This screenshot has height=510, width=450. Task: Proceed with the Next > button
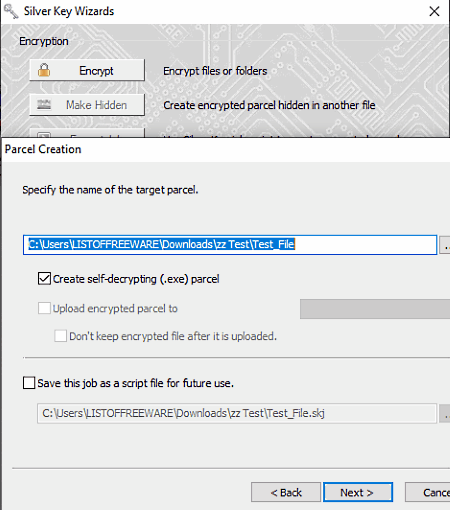click(358, 492)
